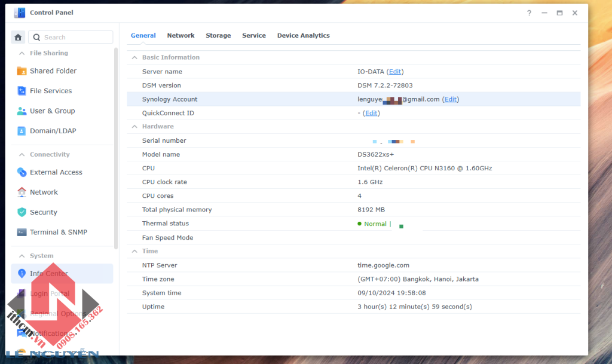Open Terminal & SNMP settings
This screenshot has width=612, height=364.
[x=59, y=232]
